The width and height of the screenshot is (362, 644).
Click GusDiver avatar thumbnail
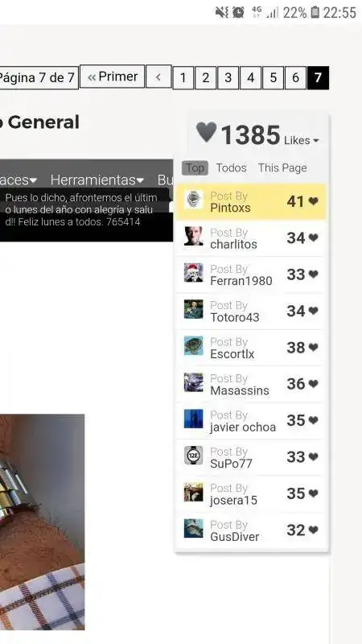point(193,529)
